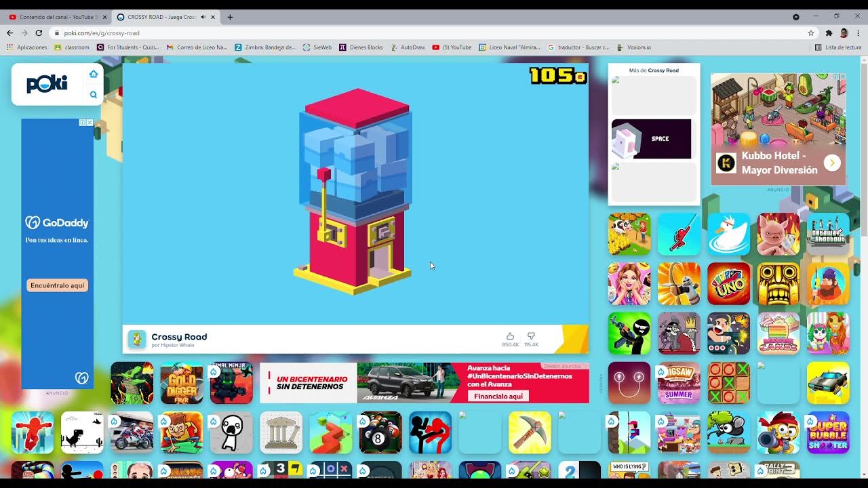Open the UNO game icon
Viewport: 868px width, 488px height.
tap(729, 284)
